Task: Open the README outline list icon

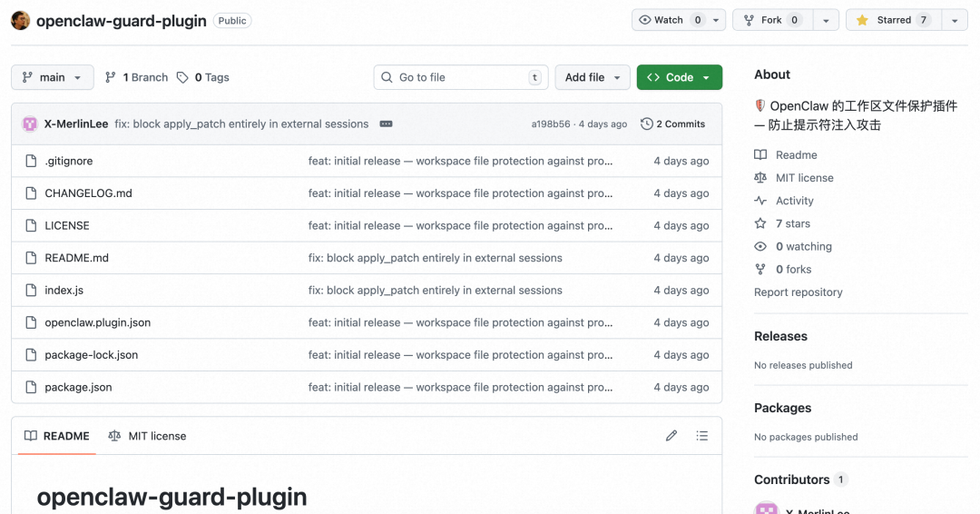Action: [x=701, y=436]
